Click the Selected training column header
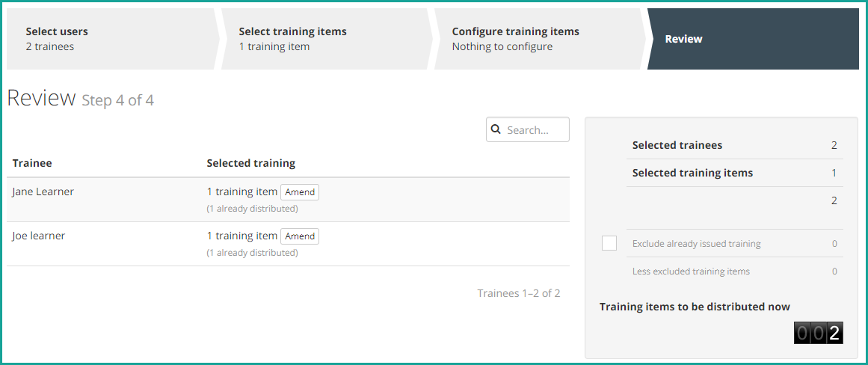Image resolution: width=868 pixels, height=365 pixels. point(250,163)
